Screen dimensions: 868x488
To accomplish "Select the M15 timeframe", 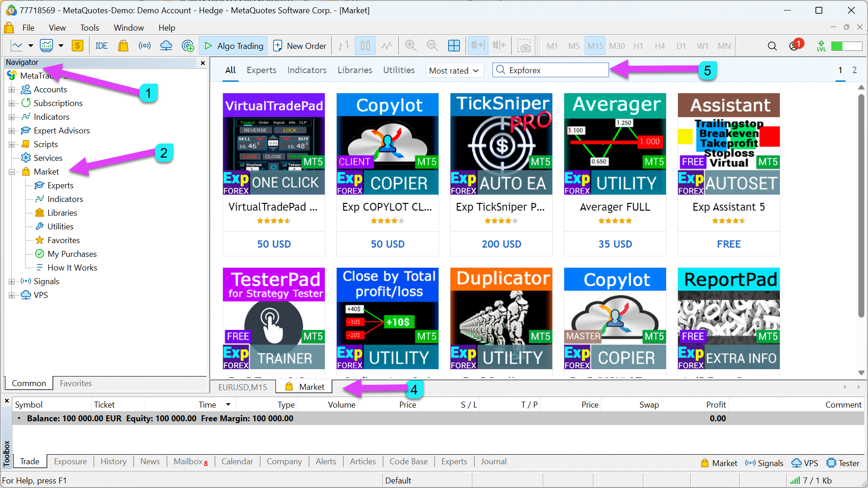I will pyautogui.click(x=595, y=46).
